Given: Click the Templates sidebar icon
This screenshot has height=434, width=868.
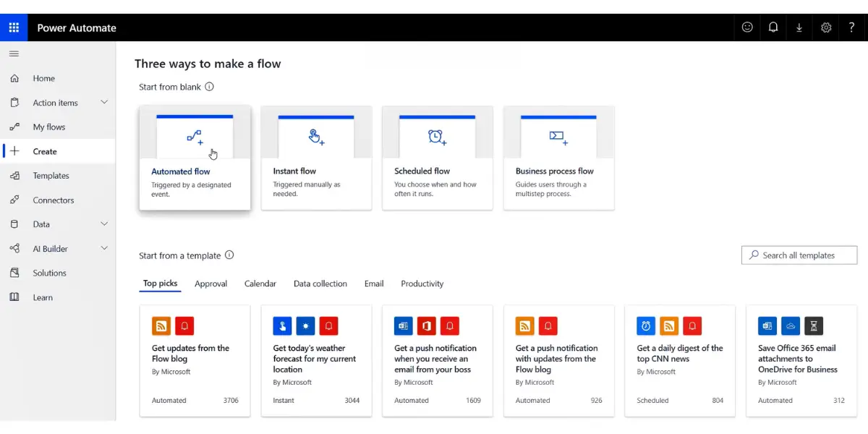Looking at the screenshot, I should pyautogui.click(x=14, y=176).
